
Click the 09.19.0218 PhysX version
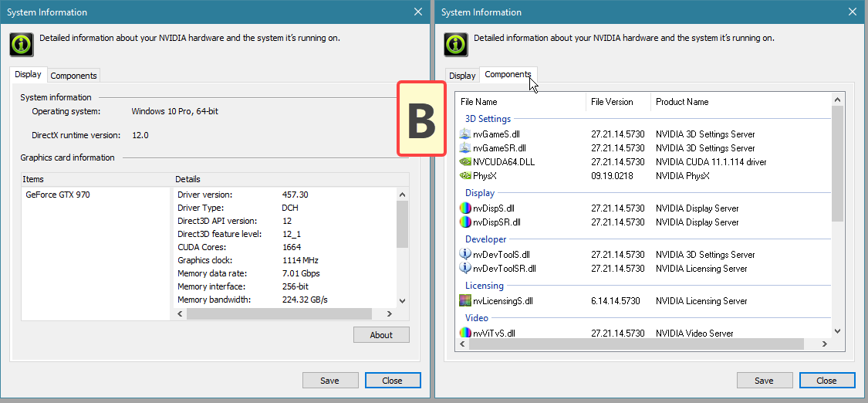612,176
